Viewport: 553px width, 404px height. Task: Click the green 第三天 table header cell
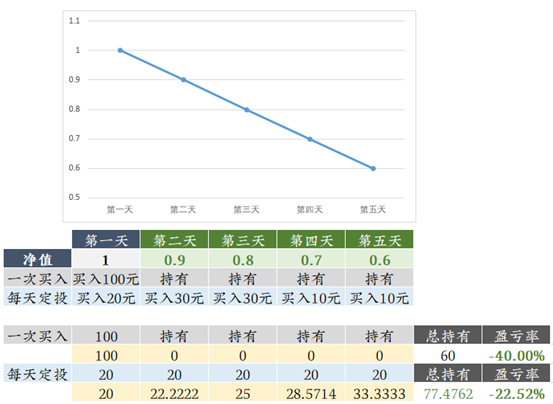coord(243,239)
